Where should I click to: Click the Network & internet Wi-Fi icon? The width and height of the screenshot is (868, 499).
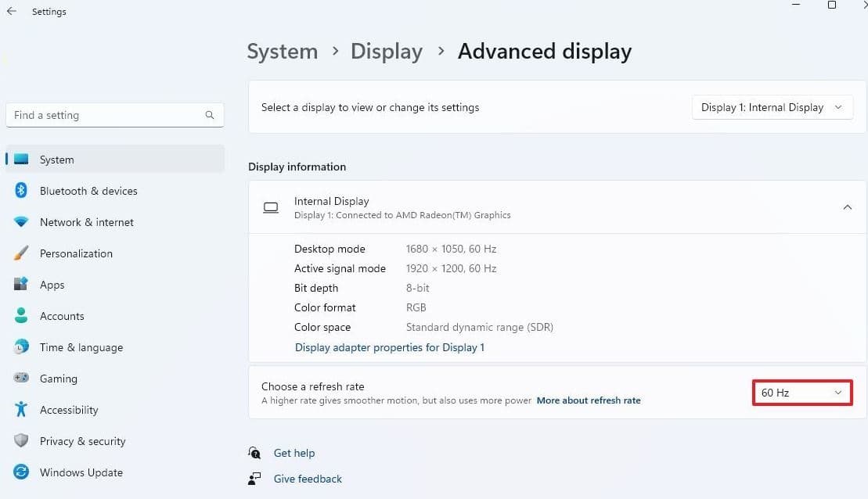[22, 222]
